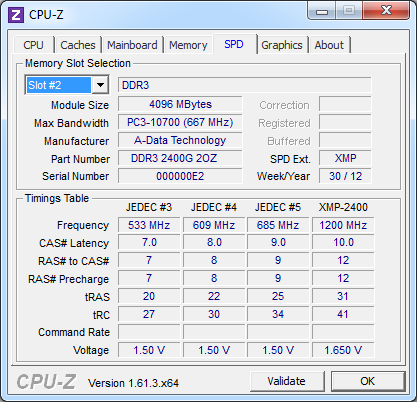Viewport: 417px width, 402px height.
Task: Click the disabled maximize button
Action: pyautogui.click(x=349, y=11)
